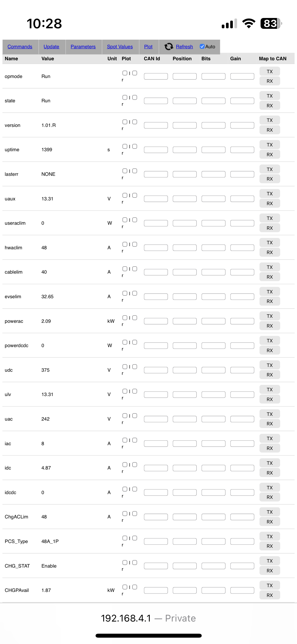
Task: Click the circular-arrows Refresh icon
Action: [x=169, y=47]
